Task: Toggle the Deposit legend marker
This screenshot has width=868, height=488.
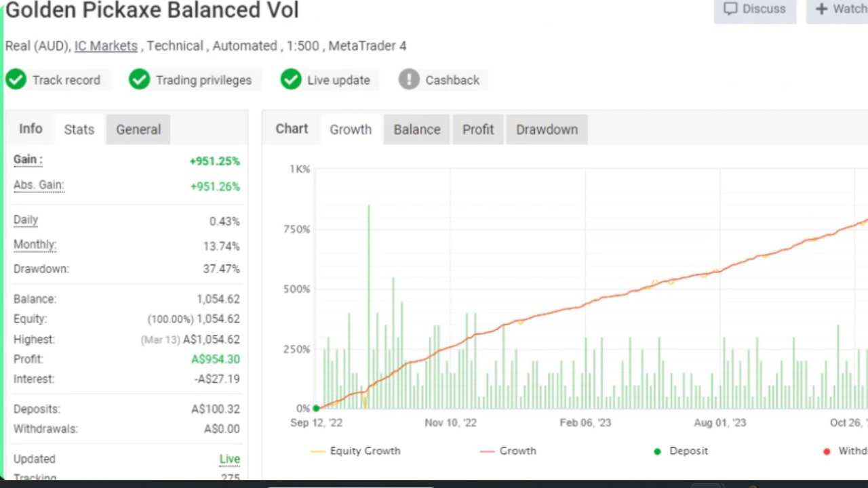Action: point(680,451)
